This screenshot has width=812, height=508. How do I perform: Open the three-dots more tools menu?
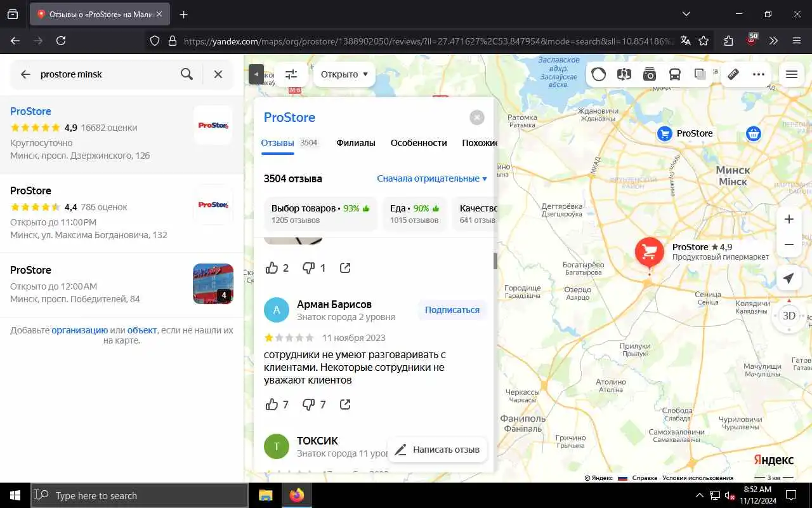759,74
